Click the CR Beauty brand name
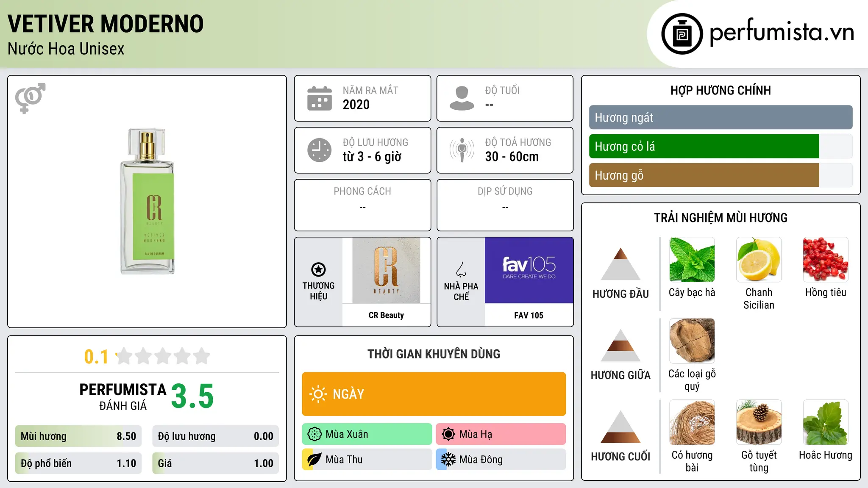 click(x=386, y=315)
